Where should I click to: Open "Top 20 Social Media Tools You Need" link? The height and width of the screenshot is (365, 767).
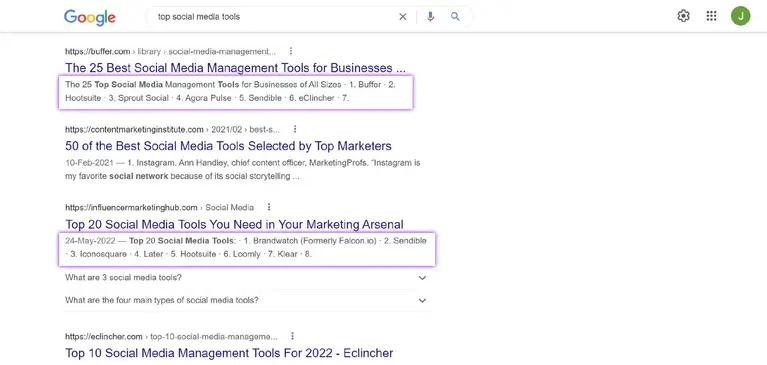click(234, 225)
